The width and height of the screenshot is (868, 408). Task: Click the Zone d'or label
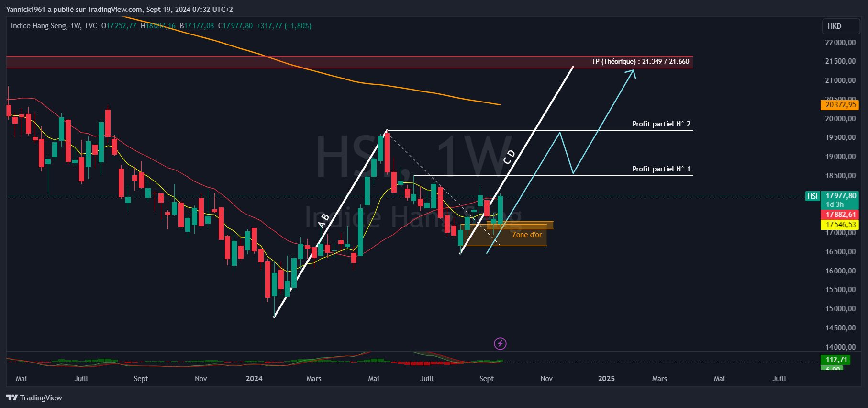point(527,235)
